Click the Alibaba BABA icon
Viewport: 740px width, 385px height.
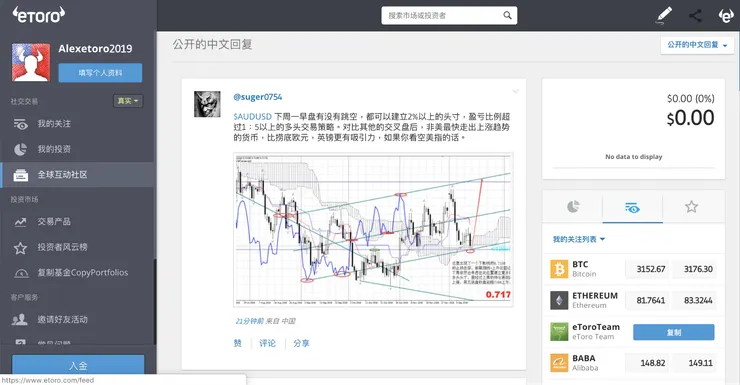(559, 363)
